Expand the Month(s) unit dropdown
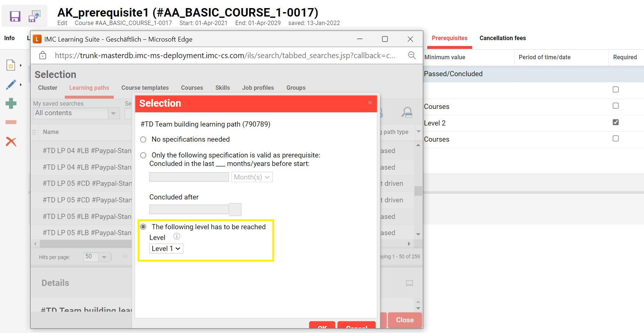 pyautogui.click(x=252, y=177)
